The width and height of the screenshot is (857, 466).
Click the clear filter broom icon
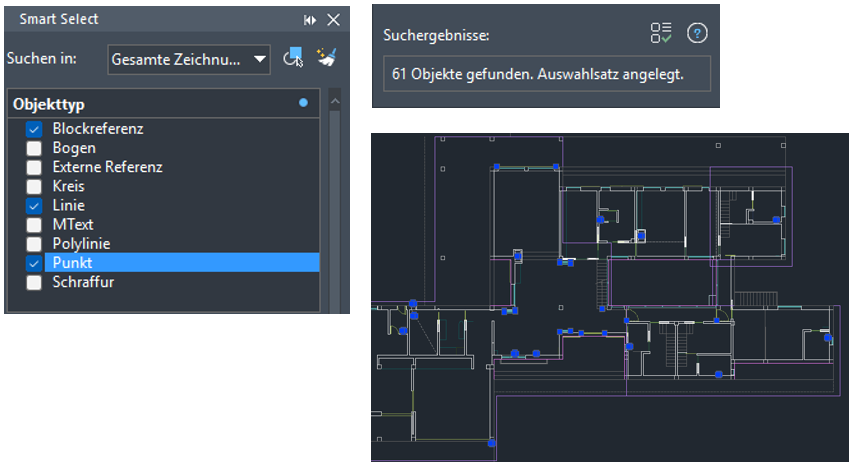pyautogui.click(x=326, y=59)
